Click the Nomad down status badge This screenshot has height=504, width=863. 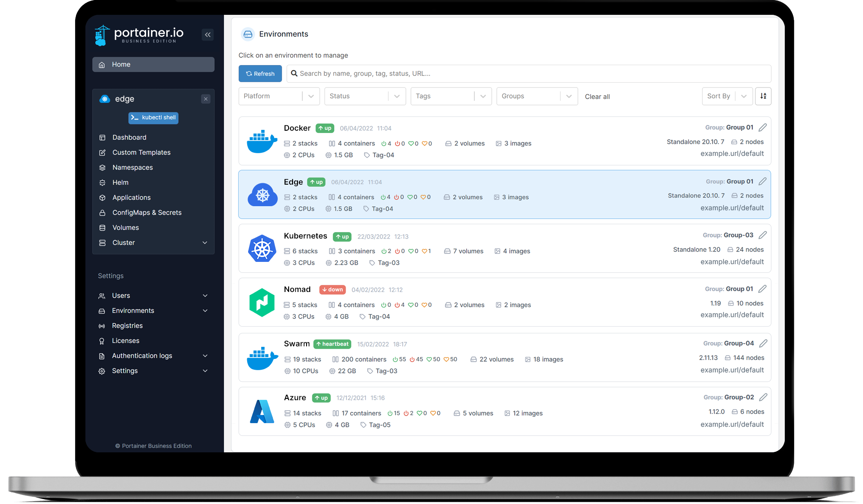coord(333,290)
